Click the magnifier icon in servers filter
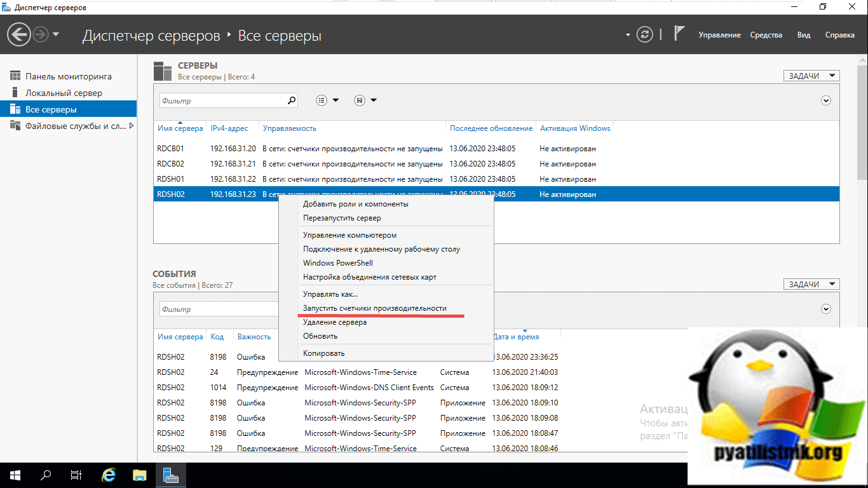This screenshot has height=488, width=868. tap(292, 100)
